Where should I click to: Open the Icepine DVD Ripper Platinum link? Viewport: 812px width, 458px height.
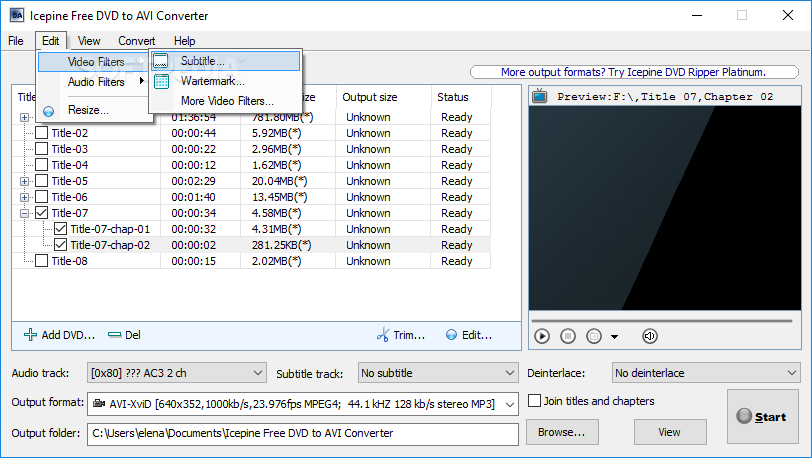634,72
